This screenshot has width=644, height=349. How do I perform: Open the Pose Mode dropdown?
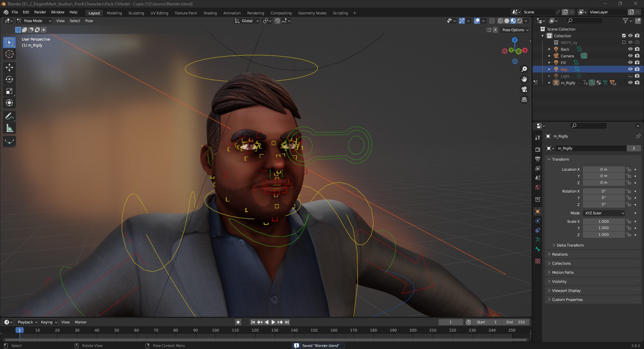(34, 21)
